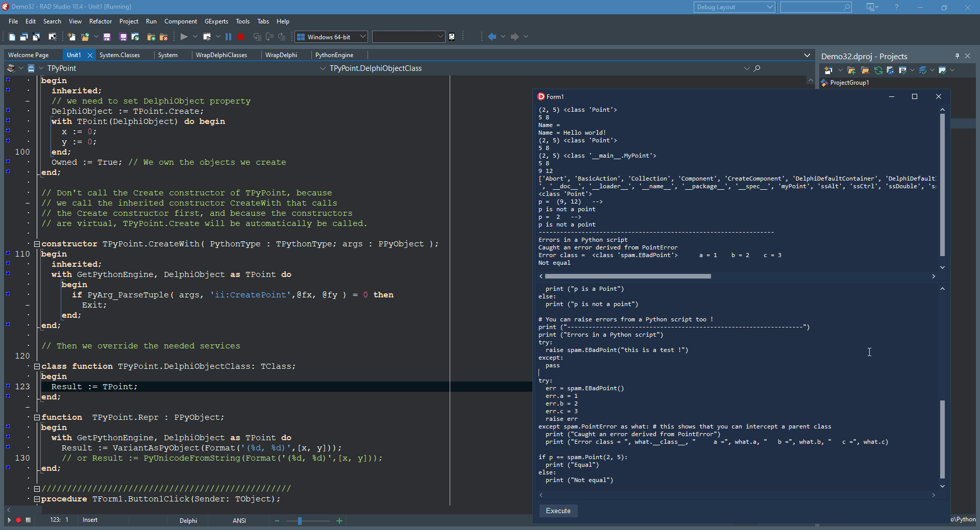Open the GExperts menu
Viewport: 980px width, 530px height.
click(x=216, y=21)
